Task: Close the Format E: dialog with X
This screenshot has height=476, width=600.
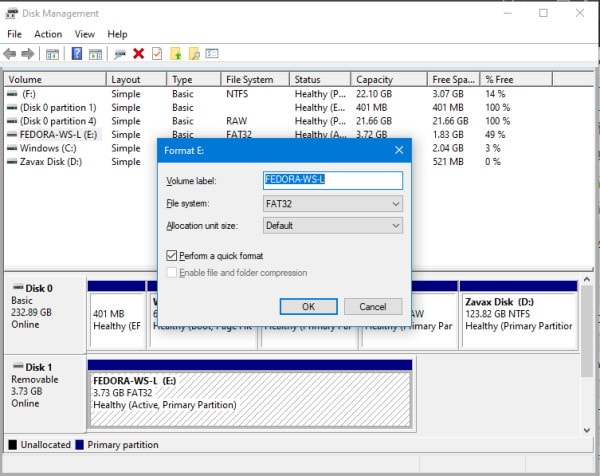Action: pos(399,150)
